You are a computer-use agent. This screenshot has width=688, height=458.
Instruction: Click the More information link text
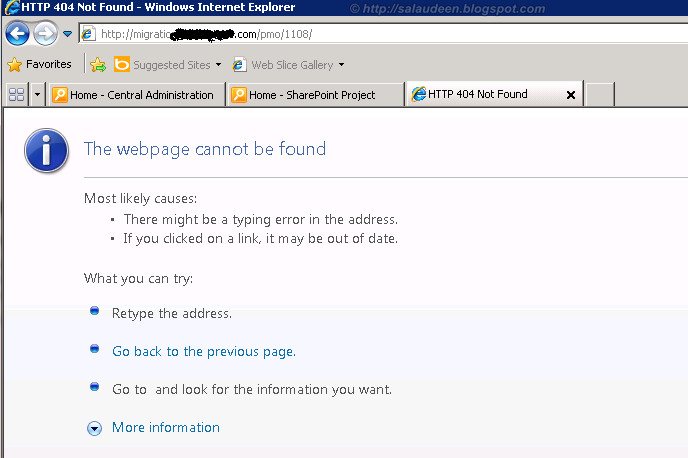click(166, 427)
